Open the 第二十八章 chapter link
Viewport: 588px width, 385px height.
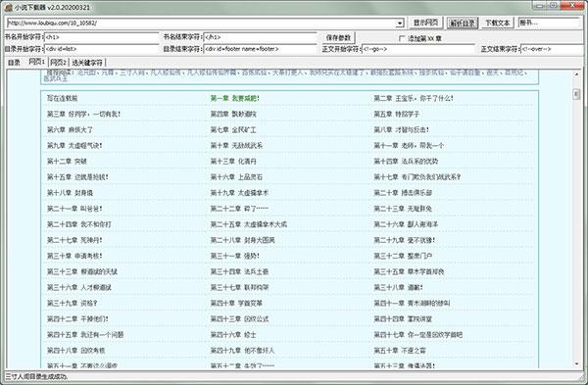point(242,240)
